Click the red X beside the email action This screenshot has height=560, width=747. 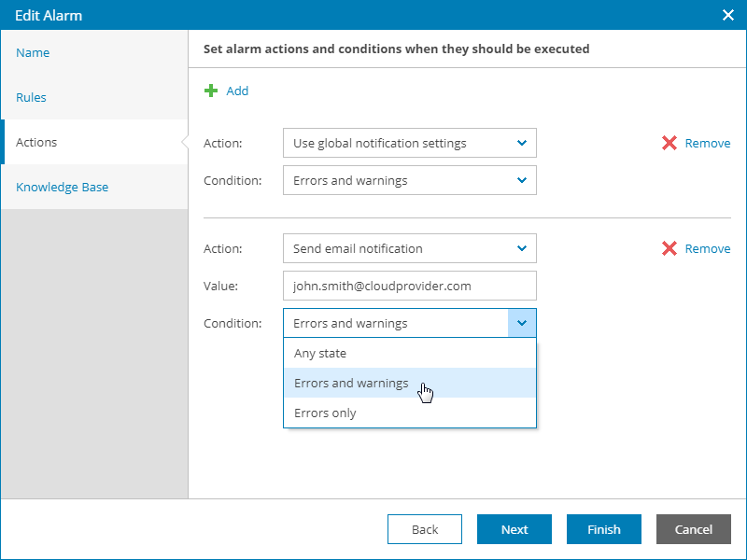click(669, 248)
